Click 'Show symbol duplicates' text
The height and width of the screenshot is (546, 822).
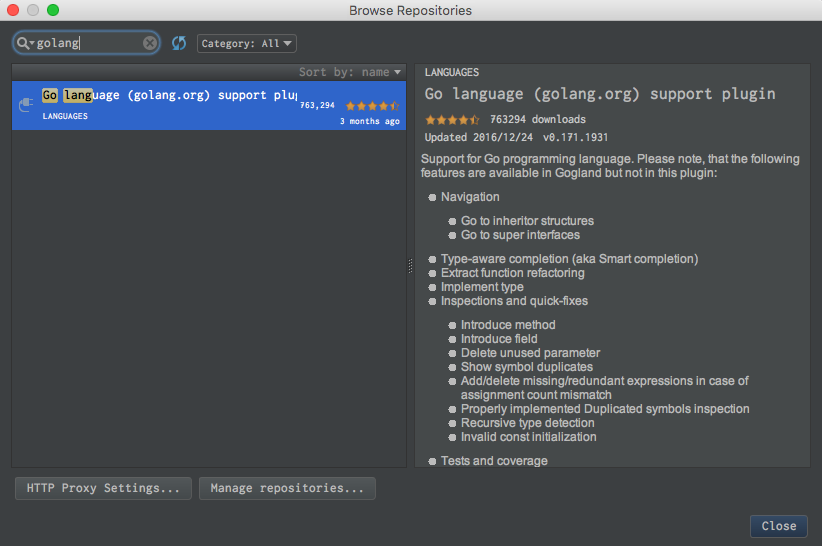526,367
